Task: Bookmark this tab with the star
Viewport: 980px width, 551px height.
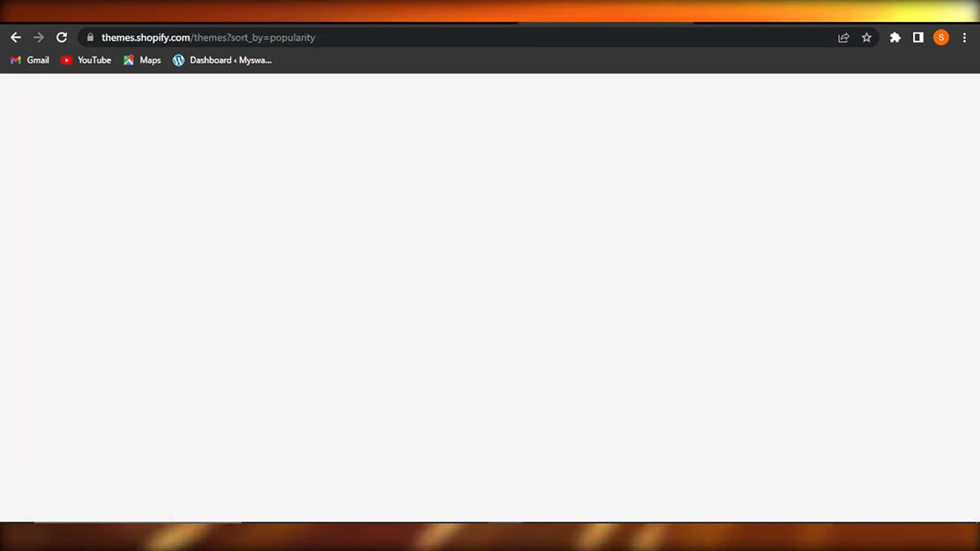Action: pyautogui.click(x=867, y=37)
